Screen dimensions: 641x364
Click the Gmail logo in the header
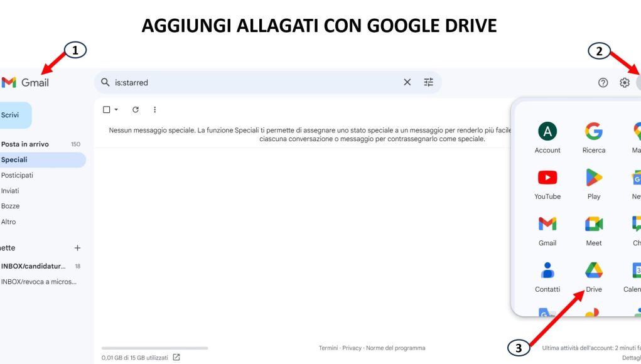tap(25, 82)
